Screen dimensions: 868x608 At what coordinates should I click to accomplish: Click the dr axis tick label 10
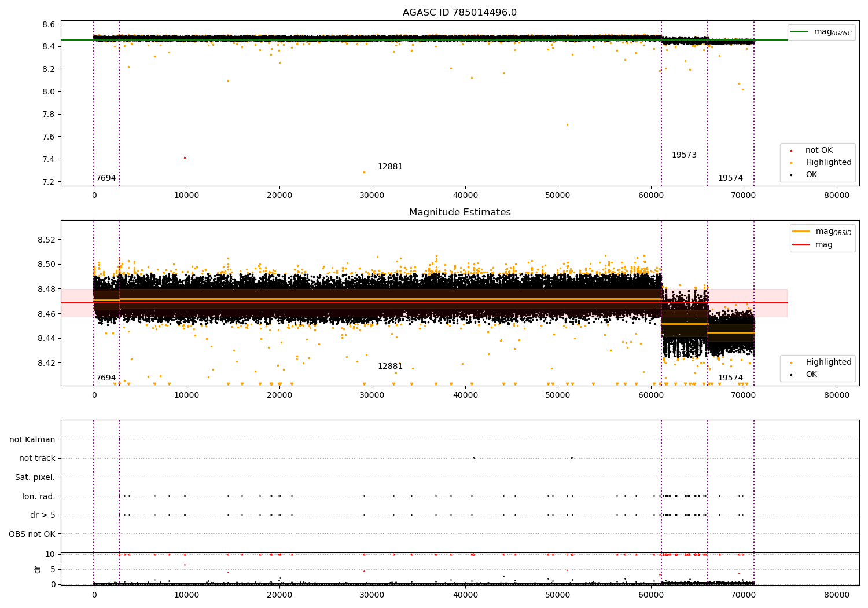(x=50, y=554)
